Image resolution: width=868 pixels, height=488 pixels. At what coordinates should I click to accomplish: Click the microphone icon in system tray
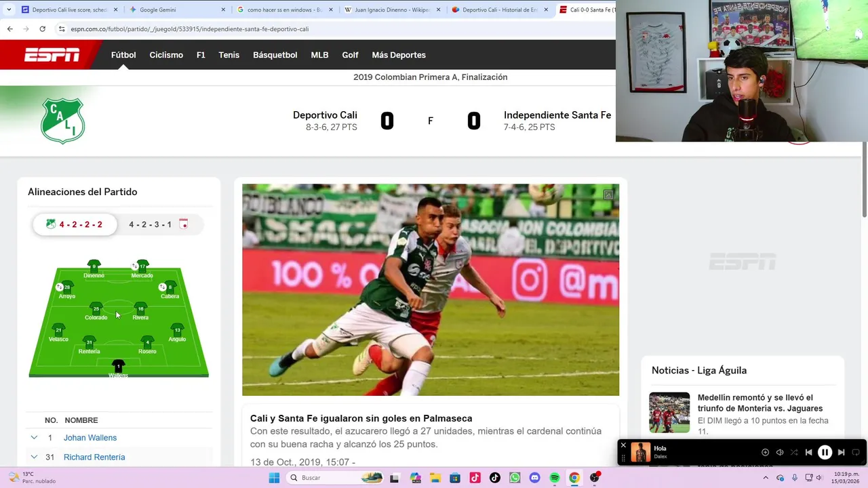tap(794, 478)
